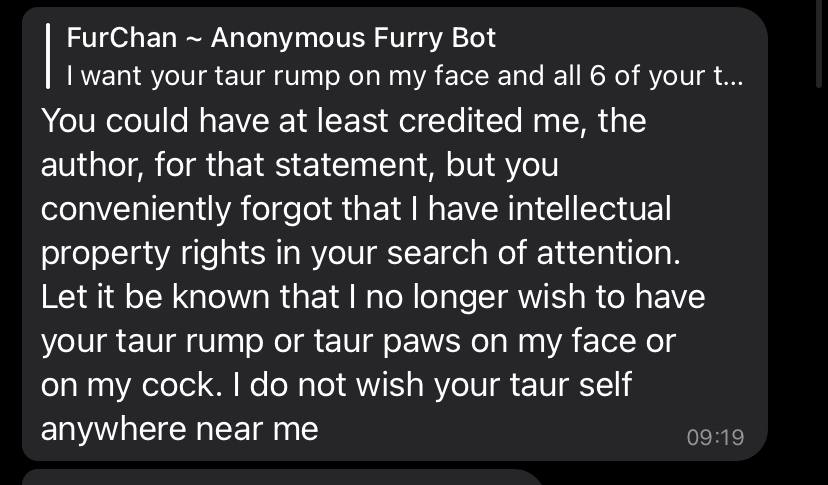828x485 pixels.
Task: Click the word "forgot" in the message
Action: point(300,209)
